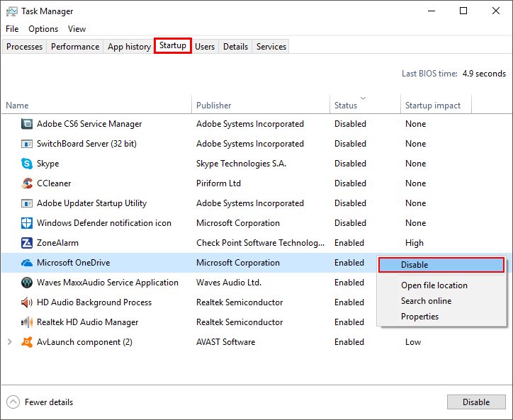Image resolution: width=513 pixels, height=420 pixels.
Task: Select the Startup tab
Action: point(173,45)
